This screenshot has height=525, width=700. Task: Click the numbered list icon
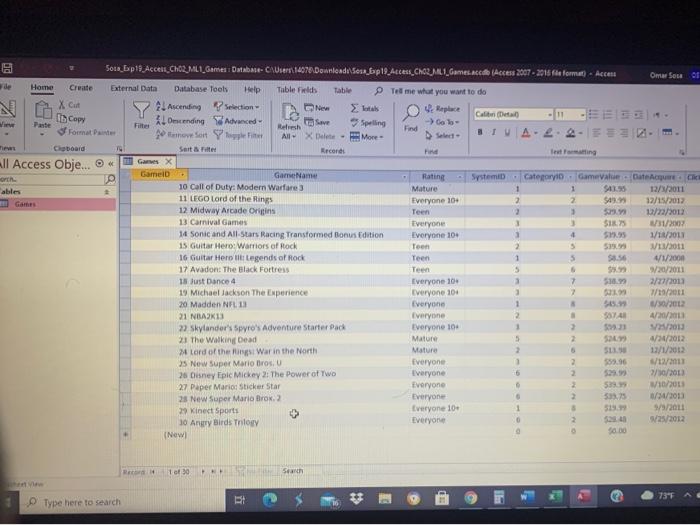[608, 115]
